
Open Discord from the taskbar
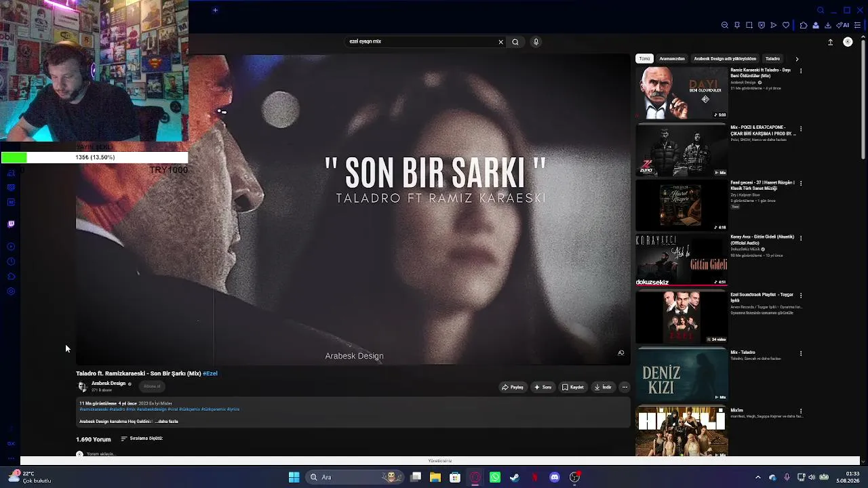point(555,477)
